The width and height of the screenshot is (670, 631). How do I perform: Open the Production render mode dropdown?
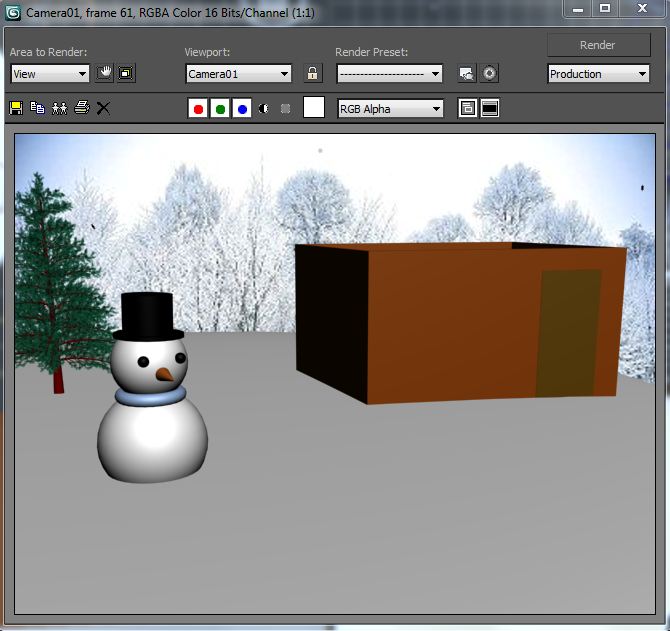click(x=598, y=73)
